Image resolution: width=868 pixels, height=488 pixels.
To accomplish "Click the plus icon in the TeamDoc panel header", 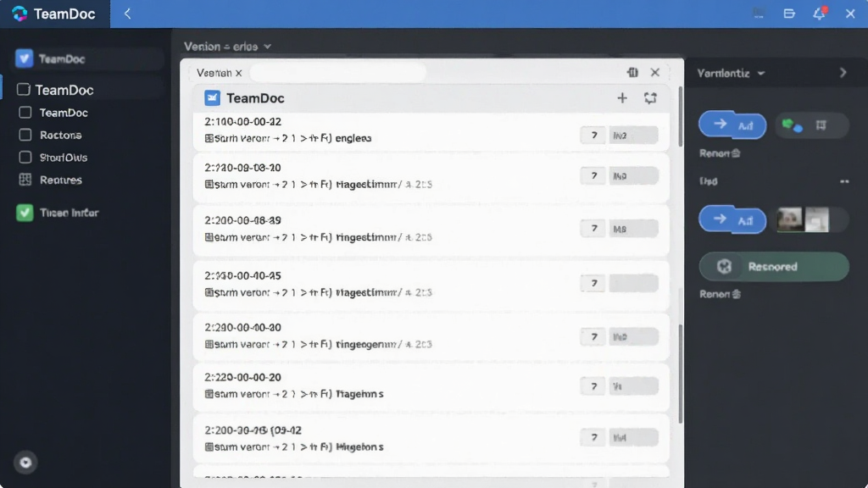I will [x=622, y=98].
